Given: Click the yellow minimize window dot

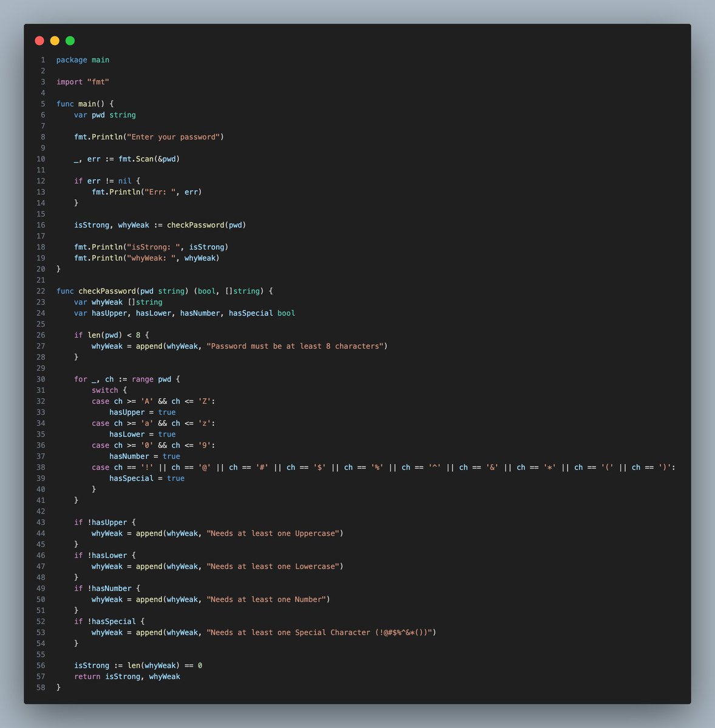Looking at the screenshot, I should (55, 41).
